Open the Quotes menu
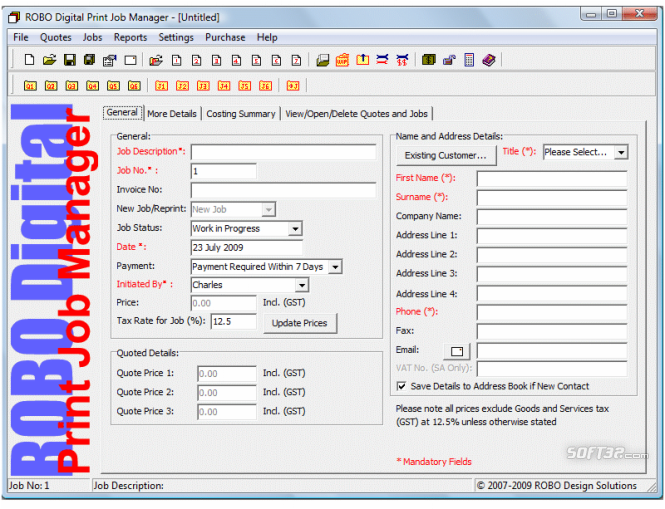The image size is (665, 509). click(x=56, y=37)
